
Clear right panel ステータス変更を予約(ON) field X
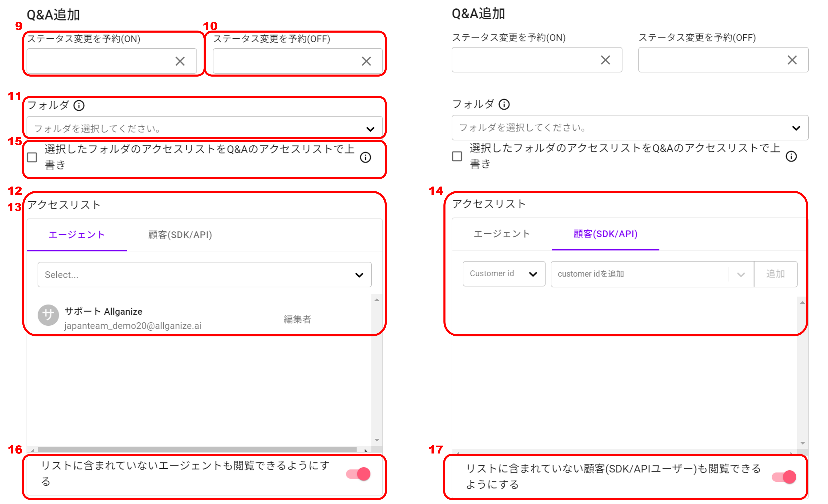(605, 60)
